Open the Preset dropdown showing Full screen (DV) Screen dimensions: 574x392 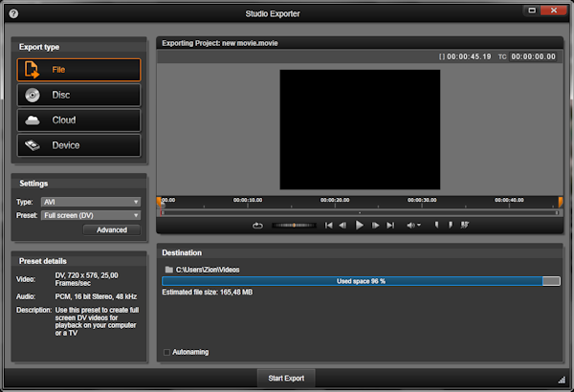click(x=91, y=215)
